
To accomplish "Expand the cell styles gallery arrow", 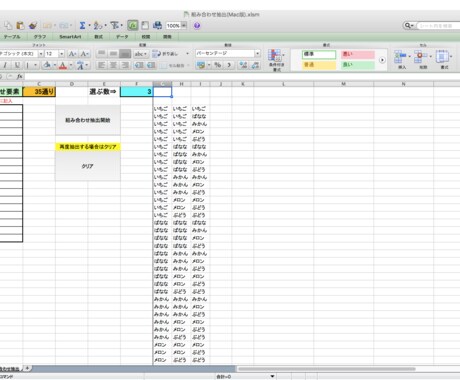I will pos(382,60).
